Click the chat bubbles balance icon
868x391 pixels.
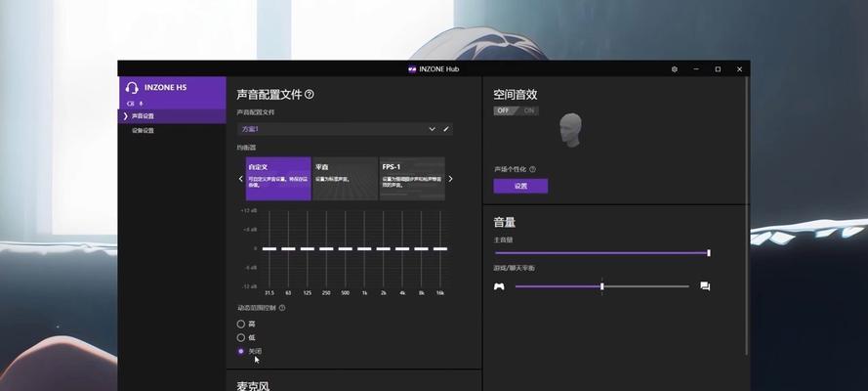[x=705, y=286]
